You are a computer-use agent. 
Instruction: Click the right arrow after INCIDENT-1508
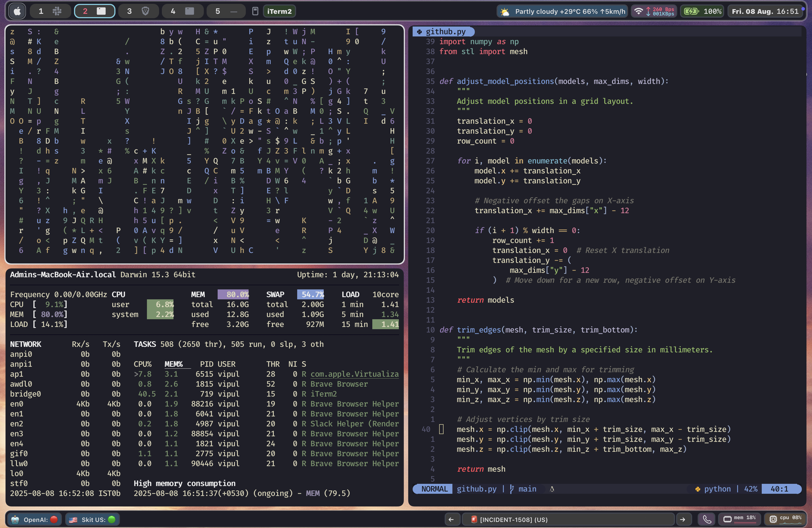[x=683, y=519]
